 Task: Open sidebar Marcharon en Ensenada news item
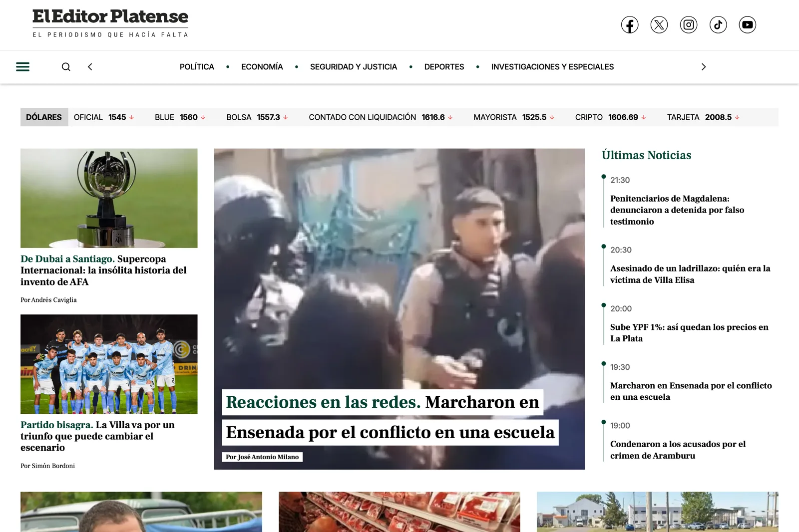(x=691, y=391)
